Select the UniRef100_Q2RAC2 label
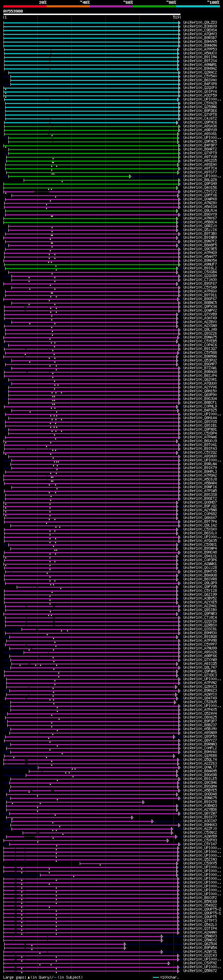 (x=200, y=72)
